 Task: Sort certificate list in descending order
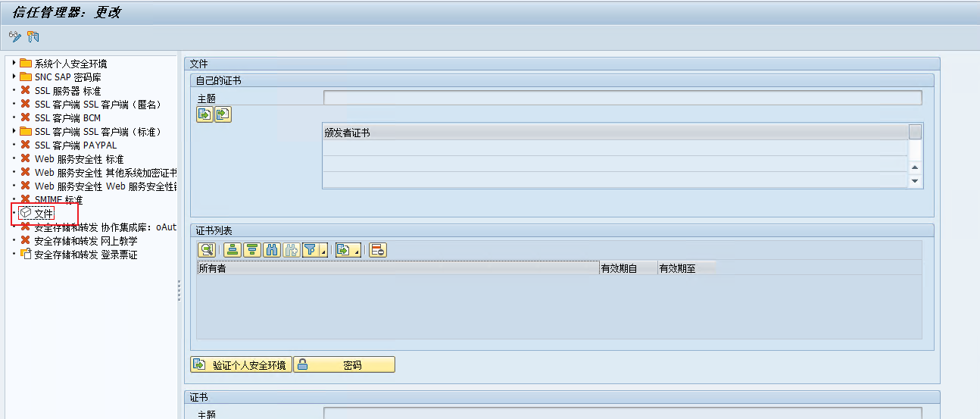coord(252,250)
